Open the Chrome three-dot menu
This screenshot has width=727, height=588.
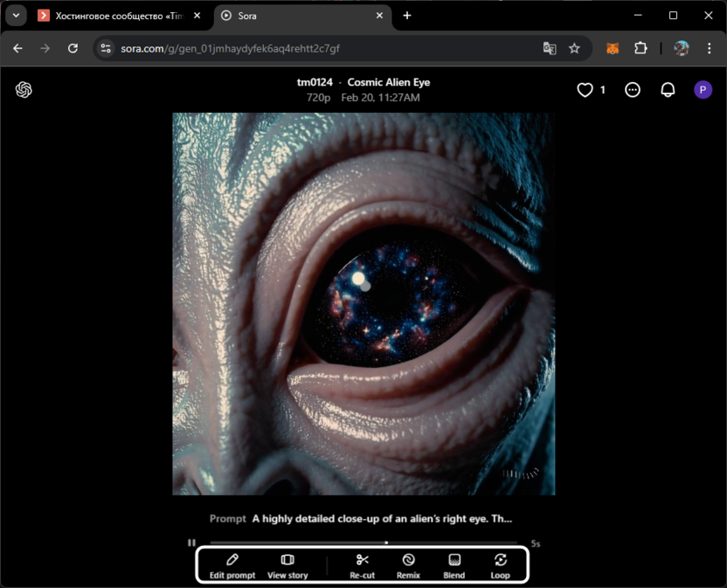709,48
